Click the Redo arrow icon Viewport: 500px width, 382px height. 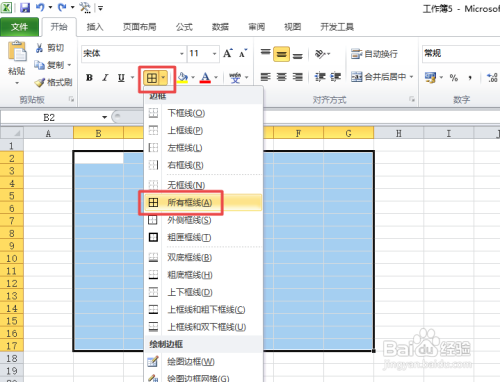coord(62,7)
